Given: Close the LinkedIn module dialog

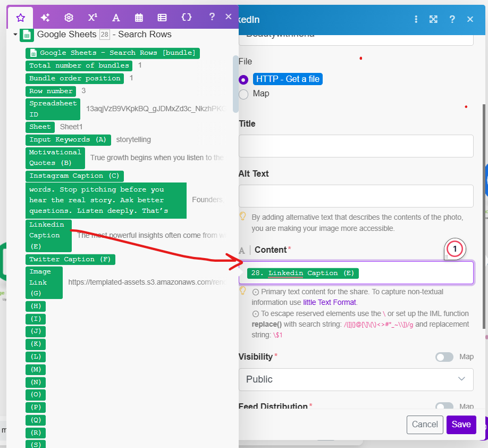Looking at the screenshot, I should [x=470, y=19].
